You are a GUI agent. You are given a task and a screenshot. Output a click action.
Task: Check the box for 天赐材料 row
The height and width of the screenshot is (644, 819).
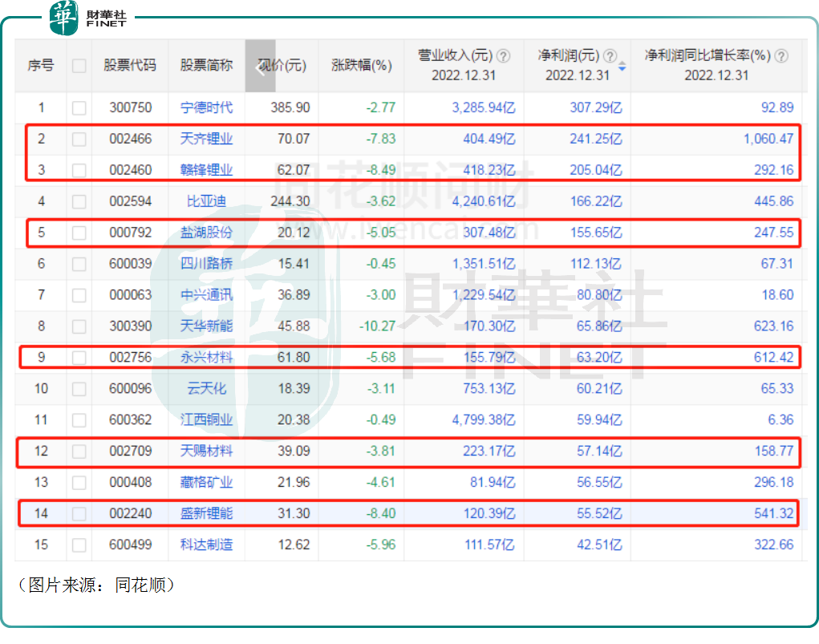pos(79,452)
